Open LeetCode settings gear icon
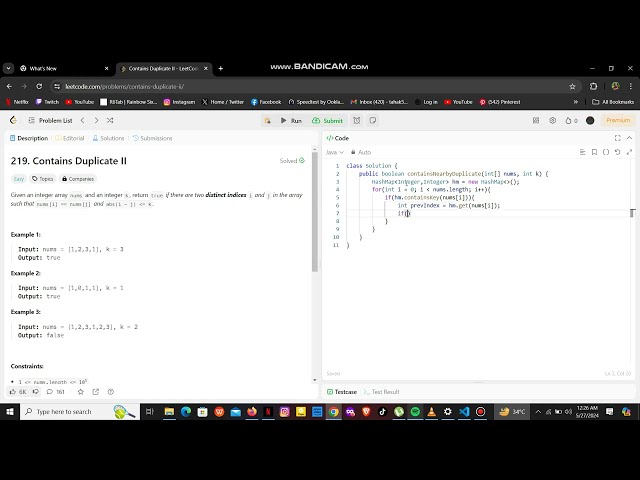Viewport: 640px width, 480px height. (x=552, y=120)
